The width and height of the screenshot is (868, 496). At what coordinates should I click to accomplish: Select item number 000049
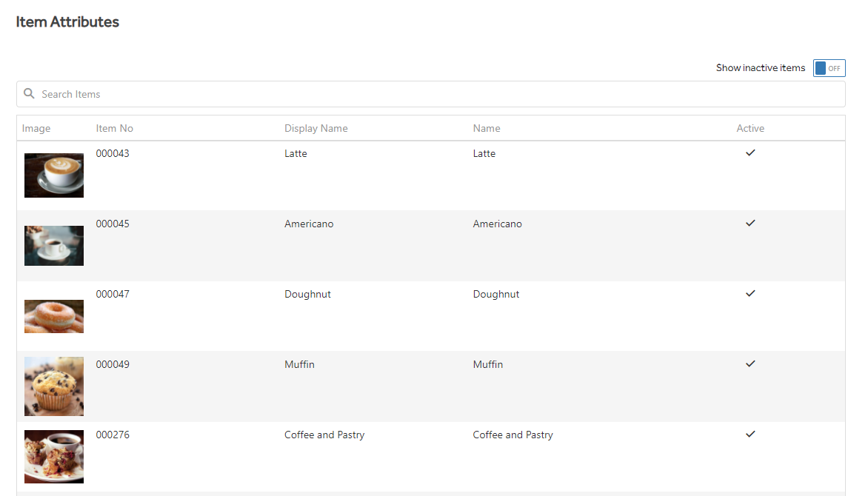click(x=113, y=364)
